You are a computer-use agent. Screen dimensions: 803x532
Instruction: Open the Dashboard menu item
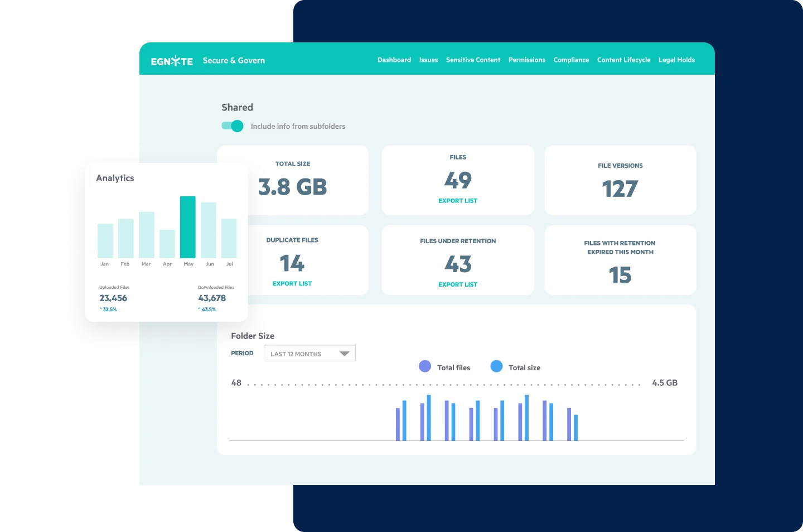tap(394, 60)
